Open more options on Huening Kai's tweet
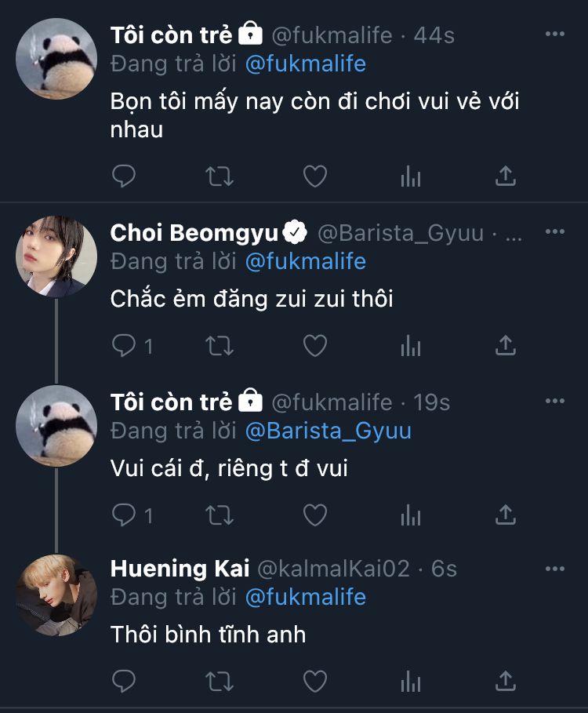 point(554,568)
